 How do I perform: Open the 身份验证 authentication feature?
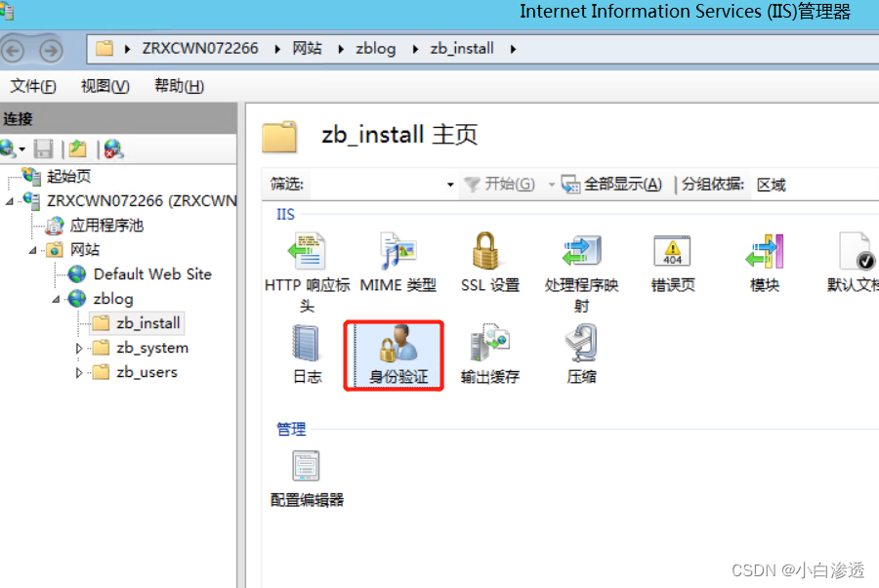pos(398,355)
